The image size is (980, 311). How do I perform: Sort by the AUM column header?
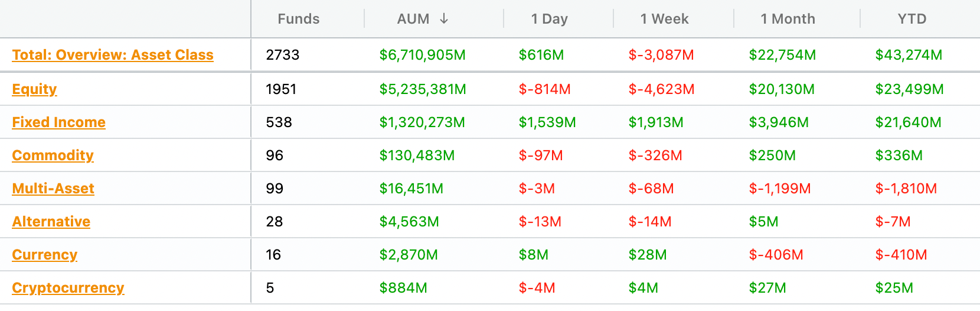pyautogui.click(x=413, y=19)
